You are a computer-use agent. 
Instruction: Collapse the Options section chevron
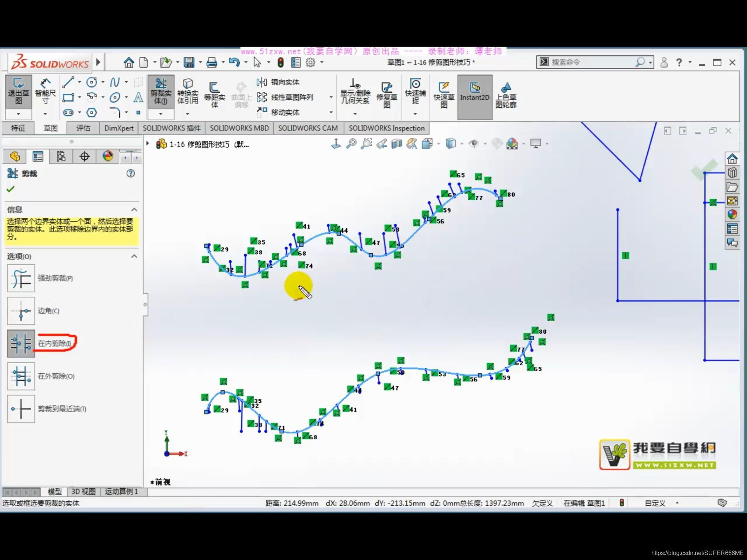point(134,256)
